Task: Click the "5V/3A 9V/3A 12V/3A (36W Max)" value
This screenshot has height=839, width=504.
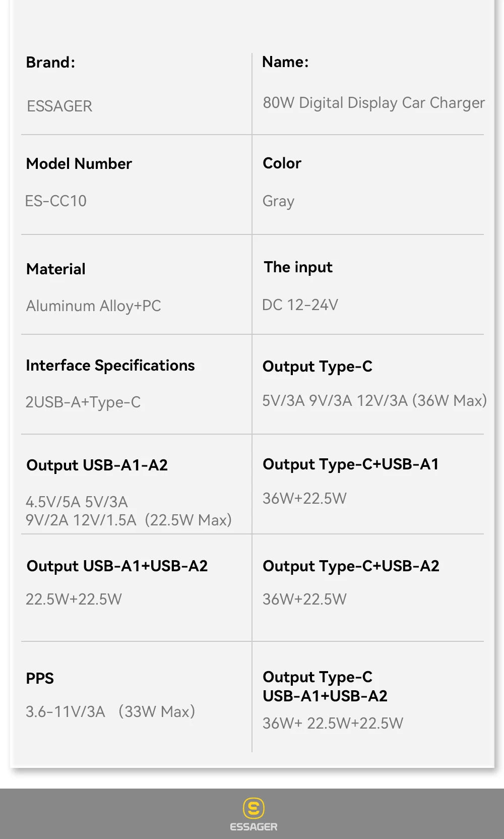Action: 374,401
